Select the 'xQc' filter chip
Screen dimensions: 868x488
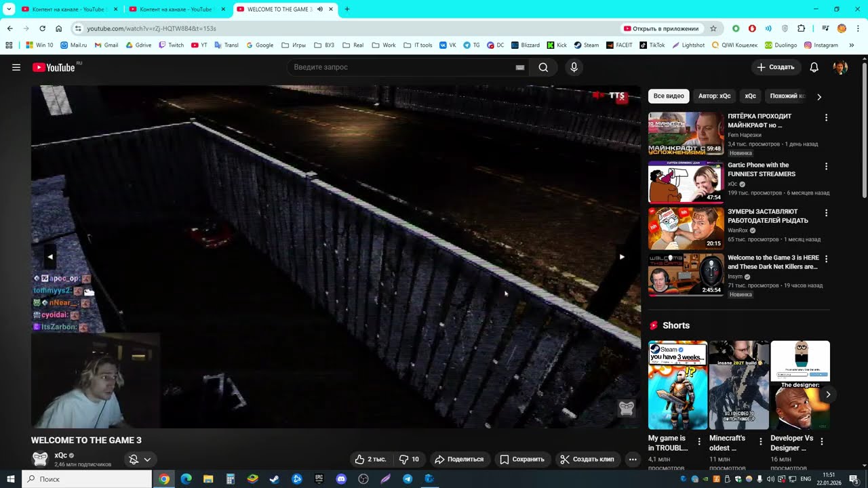(750, 96)
